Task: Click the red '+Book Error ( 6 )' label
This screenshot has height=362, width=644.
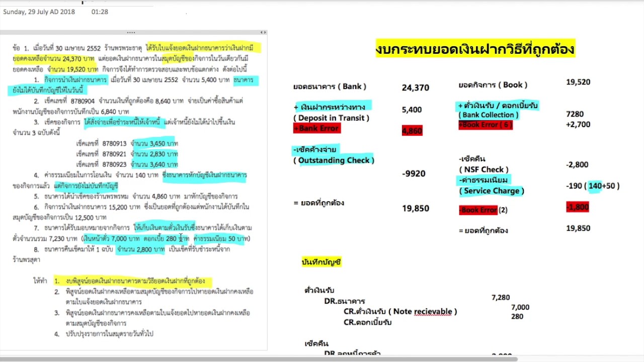Action: point(486,125)
